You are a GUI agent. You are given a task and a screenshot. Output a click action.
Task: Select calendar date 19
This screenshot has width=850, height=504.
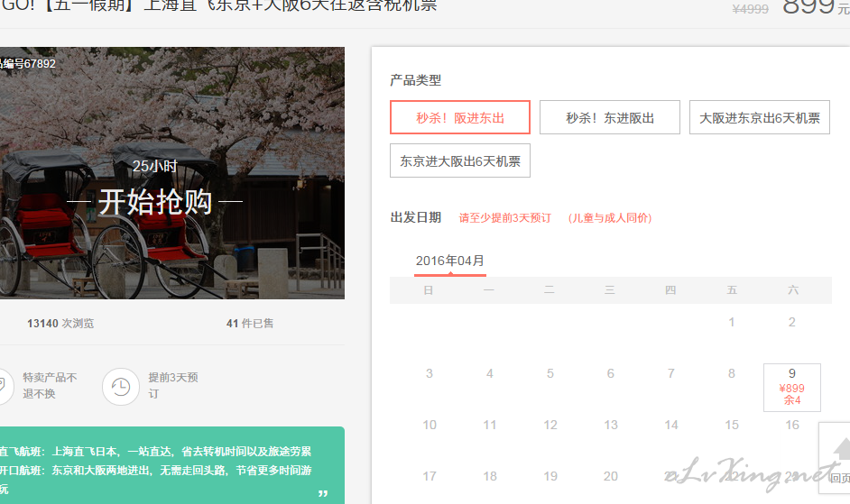550,476
